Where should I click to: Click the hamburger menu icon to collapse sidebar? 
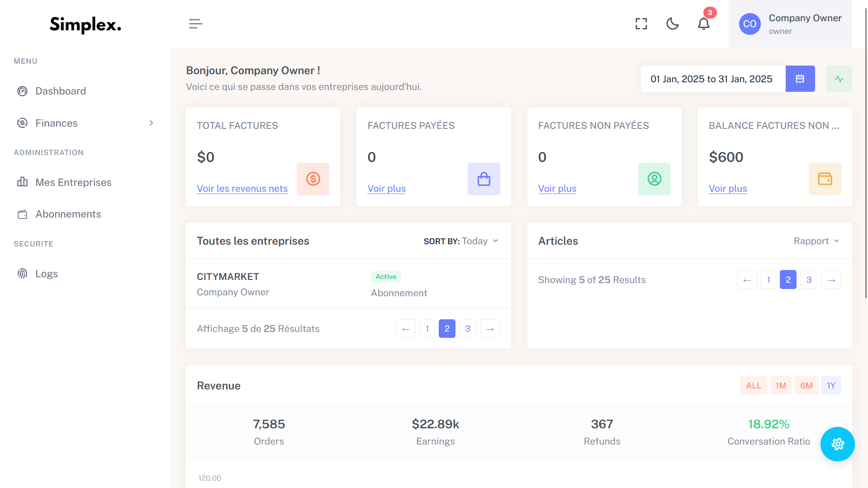pos(195,24)
